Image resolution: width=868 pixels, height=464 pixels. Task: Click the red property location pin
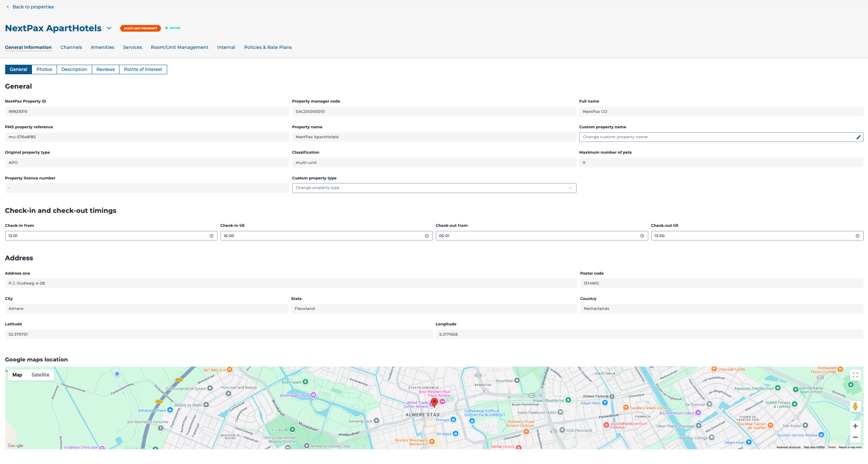point(434,403)
